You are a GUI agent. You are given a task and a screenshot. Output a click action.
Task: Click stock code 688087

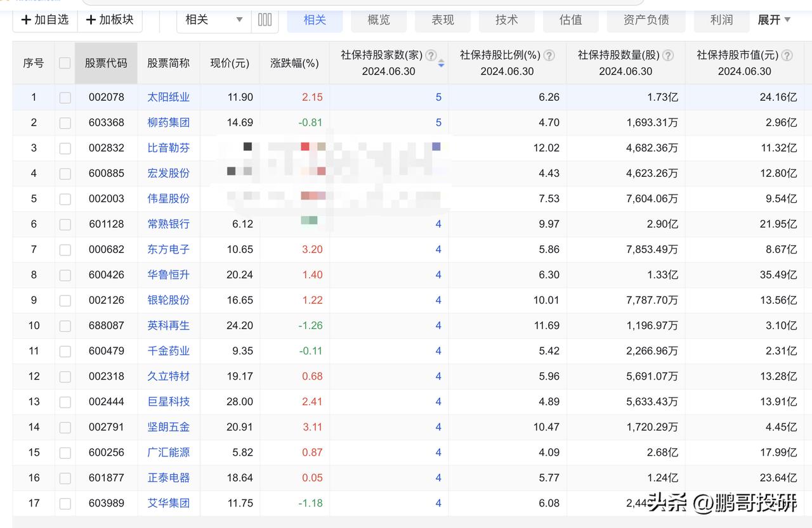[x=107, y=325]
